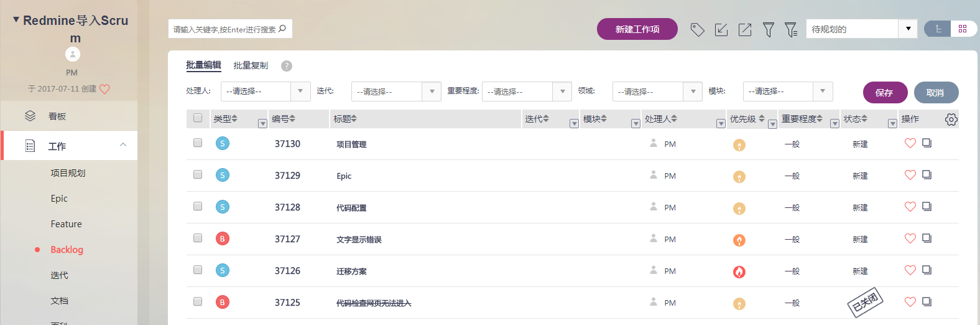Viewport: 980px width, 325px height.
Task: Open the funnel-with-lines filter list icon
Action: [x=791, y=29]
